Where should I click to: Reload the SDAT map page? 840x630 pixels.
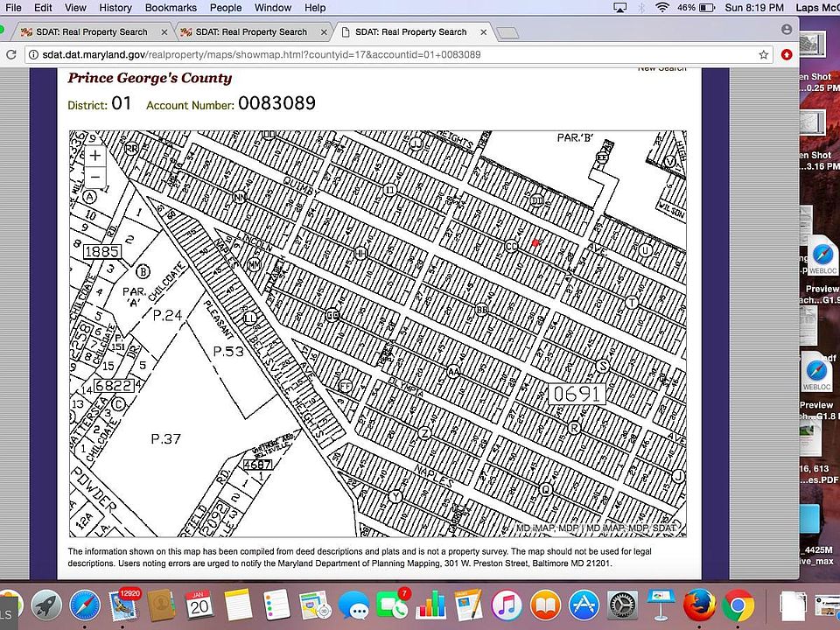(x=11, y=53)
